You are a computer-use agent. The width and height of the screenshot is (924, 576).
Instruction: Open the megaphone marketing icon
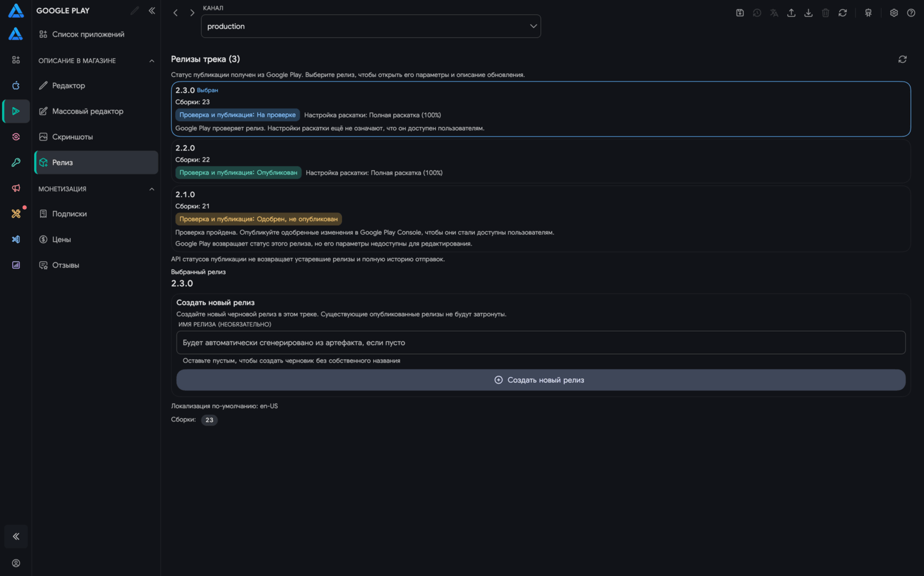16,188
